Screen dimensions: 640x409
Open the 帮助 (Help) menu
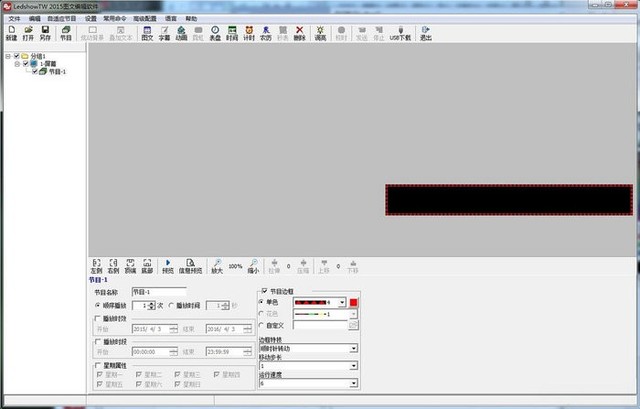tap(191, 19)
